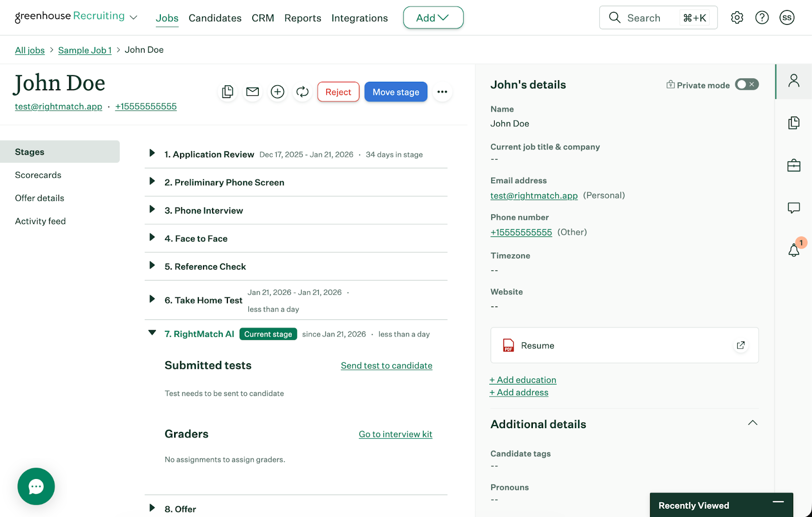The image size is (812, 517).
Task: Collapse the Additional details section
Action: coord(752,423)
